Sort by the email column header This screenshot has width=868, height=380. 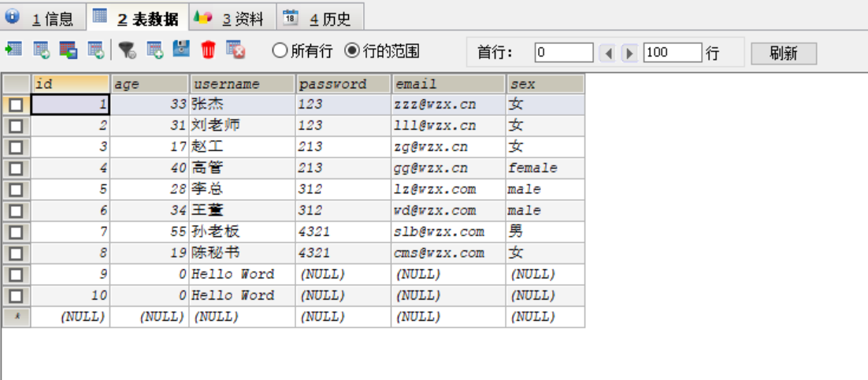point(448,84)
